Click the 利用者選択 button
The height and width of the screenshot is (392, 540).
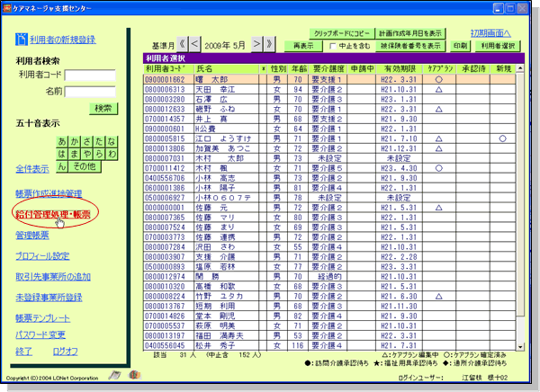[x=498, y=46]
